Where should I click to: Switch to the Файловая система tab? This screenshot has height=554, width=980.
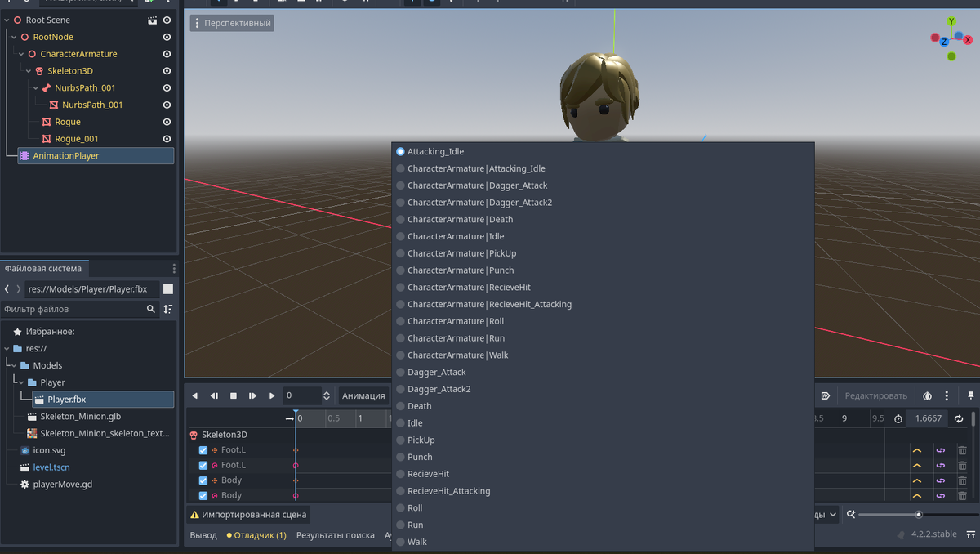pos(43,268)
